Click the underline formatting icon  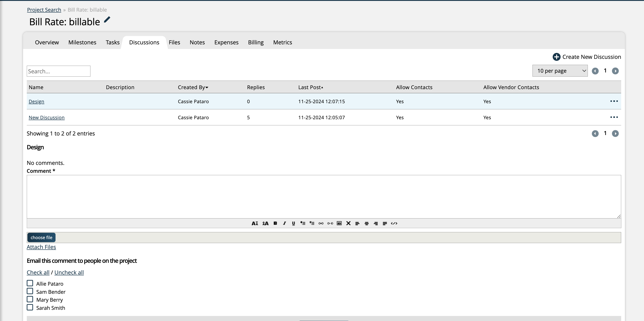(x=293, y=223)
